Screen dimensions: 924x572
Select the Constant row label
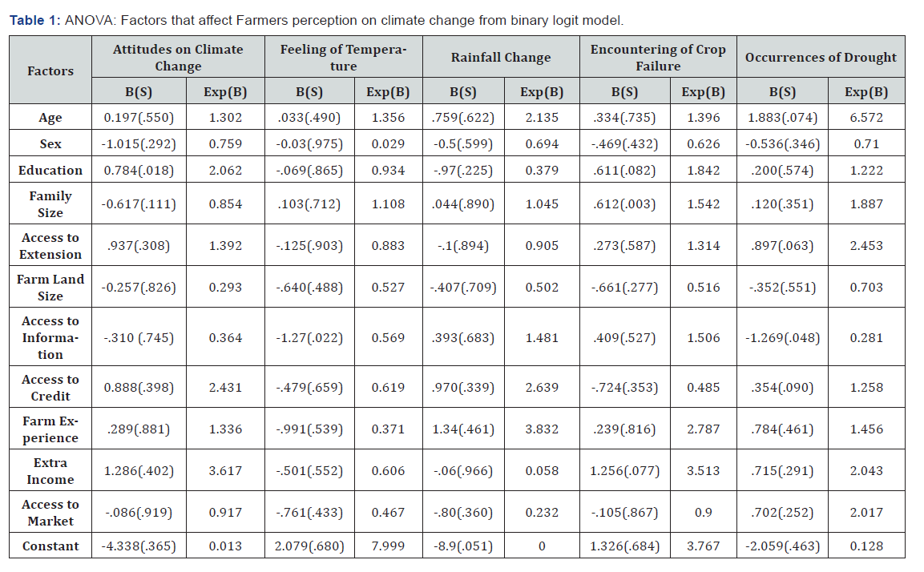pyautogui.click(x=50, y=546)
